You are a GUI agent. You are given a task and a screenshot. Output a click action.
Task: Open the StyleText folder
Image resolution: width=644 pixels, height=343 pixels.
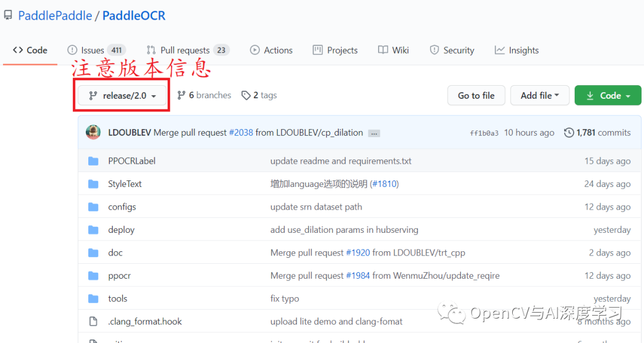(125, 184)
